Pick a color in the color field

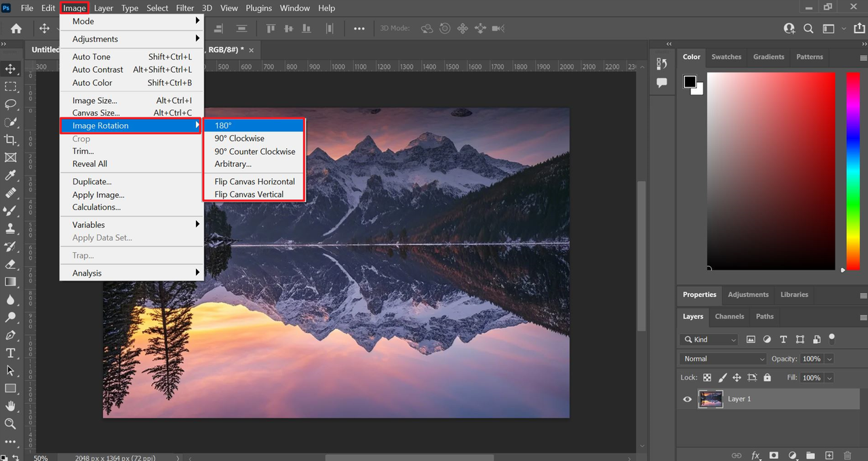[771, 170]
